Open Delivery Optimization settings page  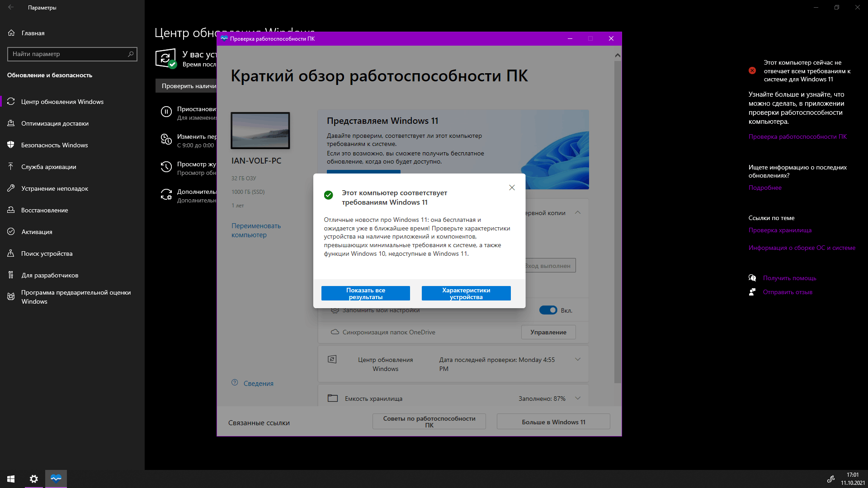pyautogui.click(x=72, y=123)
